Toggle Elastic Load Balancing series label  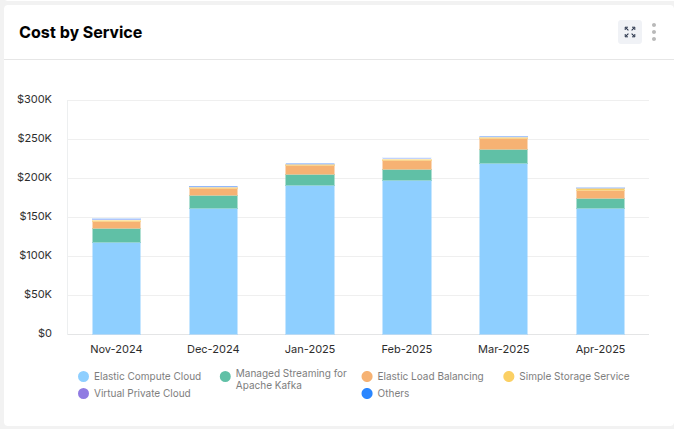430,377
